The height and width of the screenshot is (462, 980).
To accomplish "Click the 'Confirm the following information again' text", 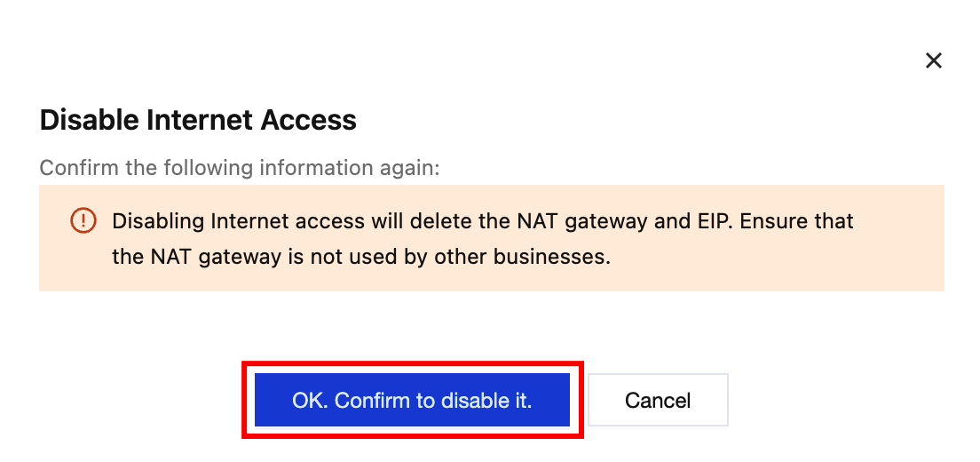I will pos(240,167).
